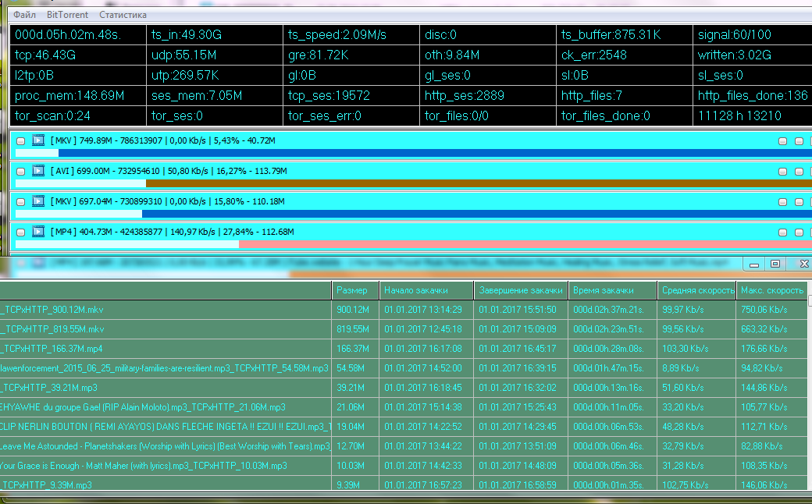
Task: Check the left checkbox of the 404.73M MP4 download
Action: 20,232
